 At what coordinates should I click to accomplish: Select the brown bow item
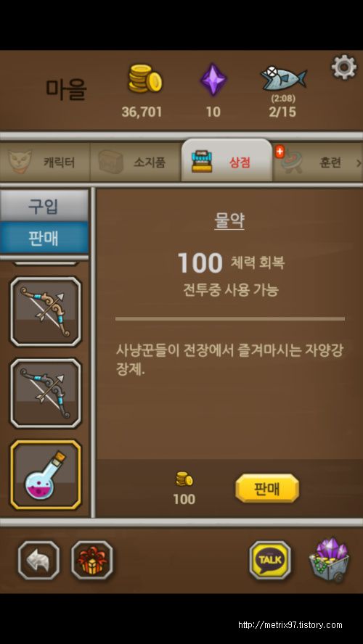pos(46,312)
